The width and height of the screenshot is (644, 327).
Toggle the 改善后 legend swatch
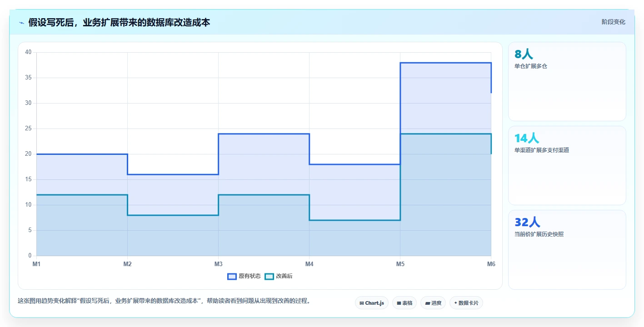point(270,276)
